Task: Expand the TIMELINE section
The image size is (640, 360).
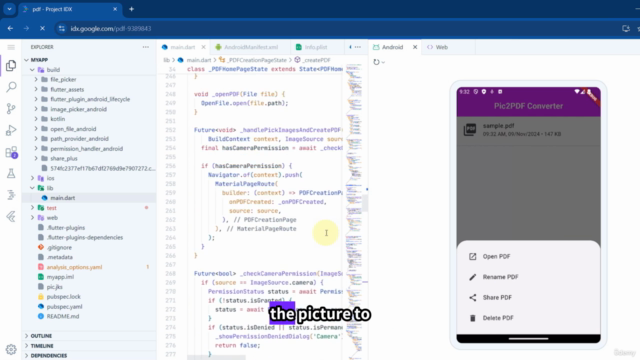Action: coord(89,346)
